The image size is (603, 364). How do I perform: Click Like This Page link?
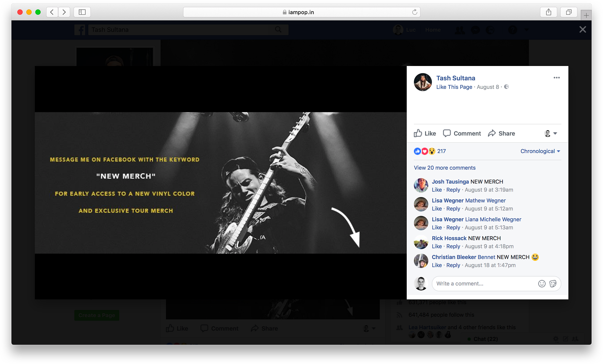point(454,87)
